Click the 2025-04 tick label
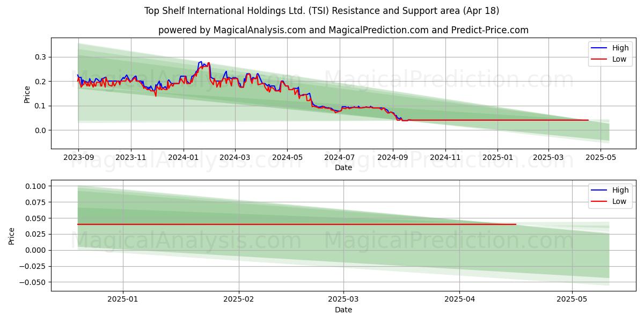The width and height of the screenshot is (644, 322). click(x=459, y=299)
